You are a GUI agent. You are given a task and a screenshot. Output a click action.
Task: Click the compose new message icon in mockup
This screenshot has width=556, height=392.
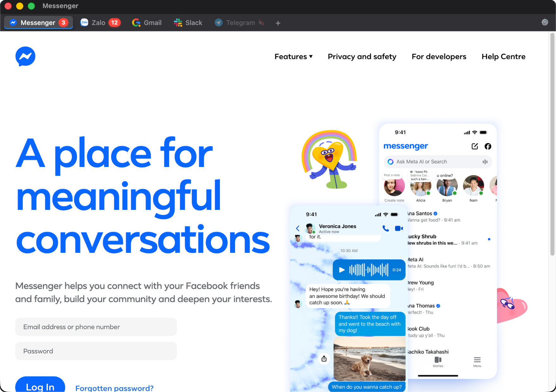[474, 146]
